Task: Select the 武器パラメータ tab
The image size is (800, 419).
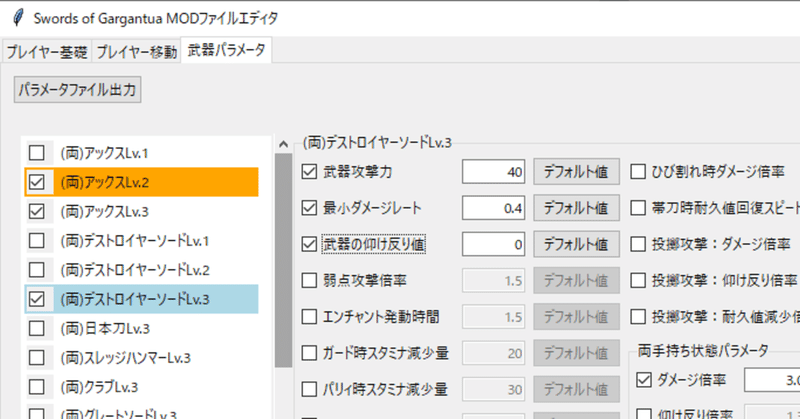Action: pyautogui.click(x=226, y=50)
